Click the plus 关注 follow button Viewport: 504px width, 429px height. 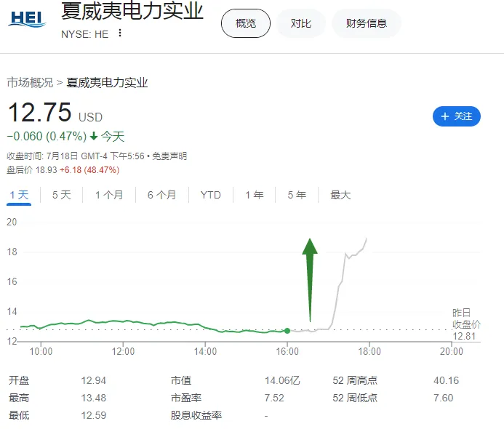pyautogui.click(x=456, y=116)
